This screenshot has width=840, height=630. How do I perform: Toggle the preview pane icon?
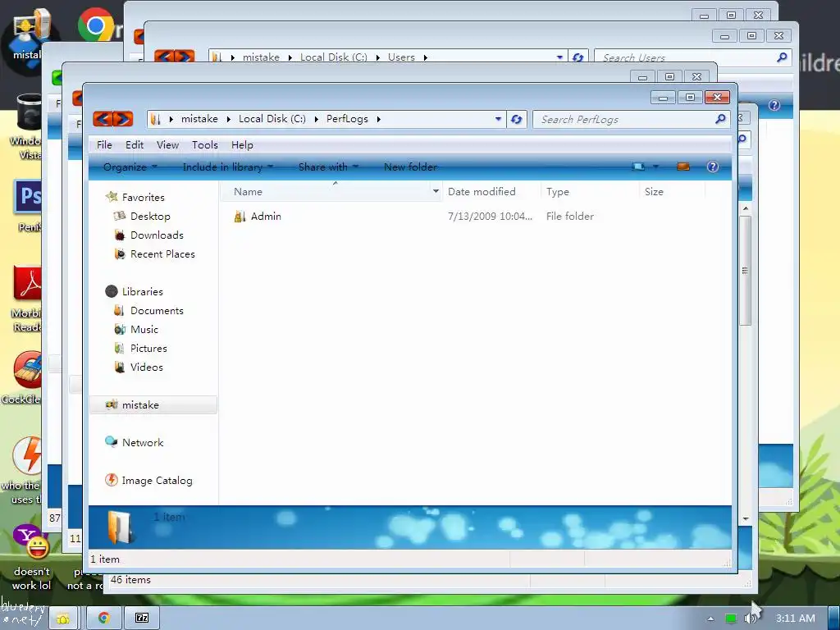(683, 167)
